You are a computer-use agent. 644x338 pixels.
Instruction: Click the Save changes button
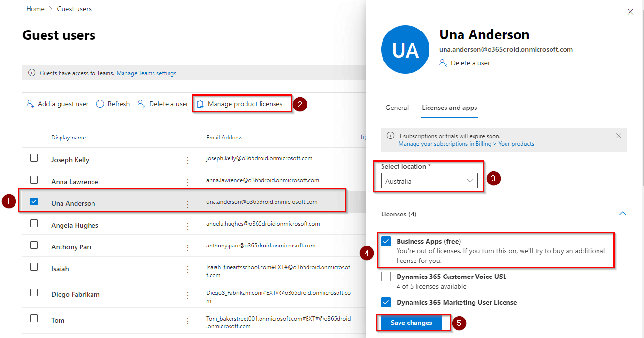pyautogui.click(x=411, y=323)
